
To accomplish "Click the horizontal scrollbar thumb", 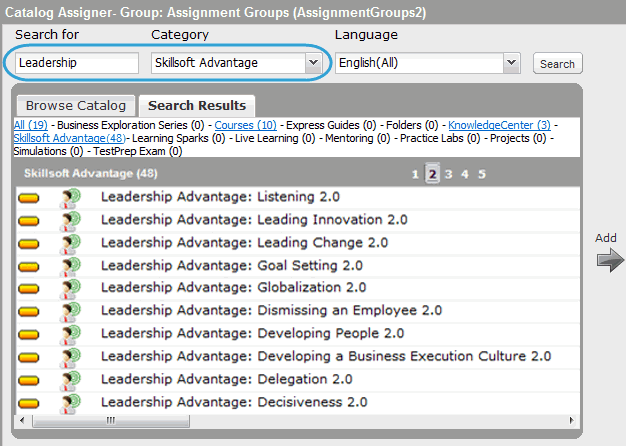I will [111, 420].
